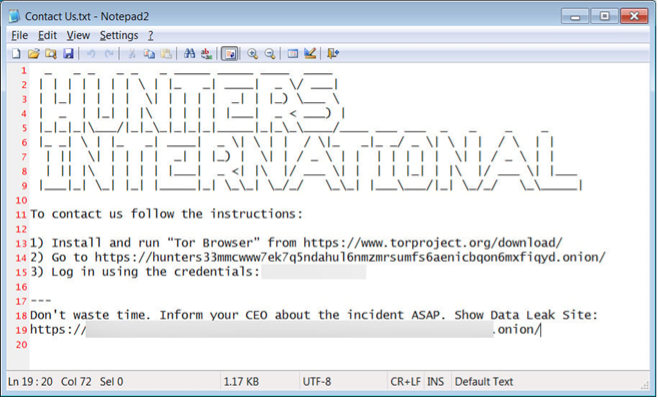Screen dimensions: 658x400
Task: Click the Cut scissors icon
Action: (x=132, y=54)
